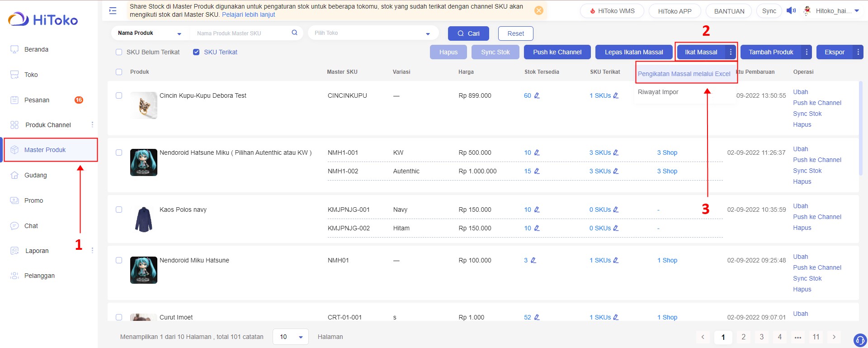Edit stock 60 pencil icon for CINCINKUPU
Screen dimensions: 868x348
537,95
